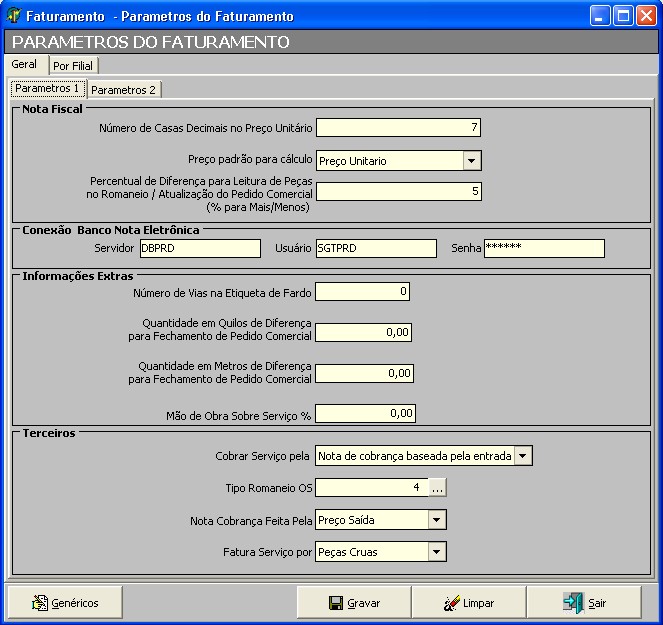Expand the Preço padrão para cálculo dropdown
Screen dimensions: 663x625
tap(472, 161)
